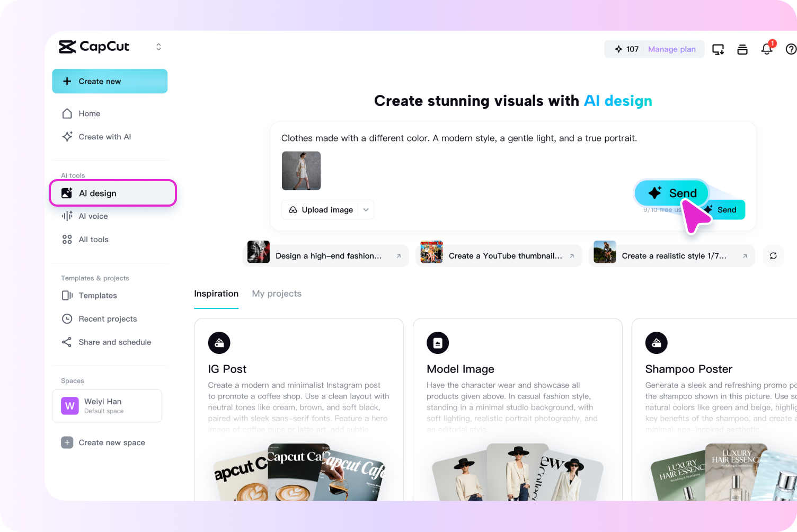The height and width of the screenshot is (532, 797).
Task: Click the IG Post card icon
Action: coord(219,343)
